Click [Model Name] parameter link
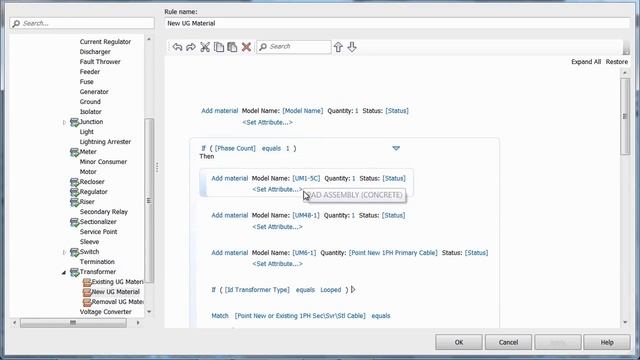 302,111
